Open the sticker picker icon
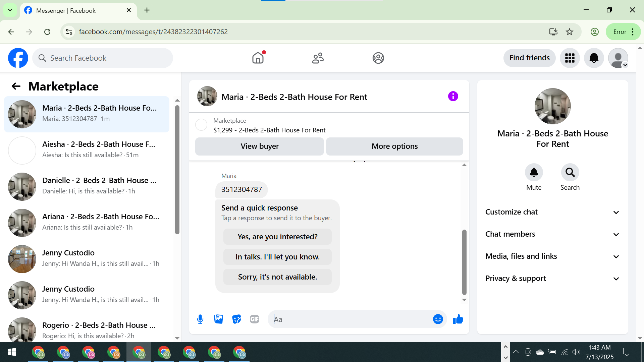 (236, 319)
